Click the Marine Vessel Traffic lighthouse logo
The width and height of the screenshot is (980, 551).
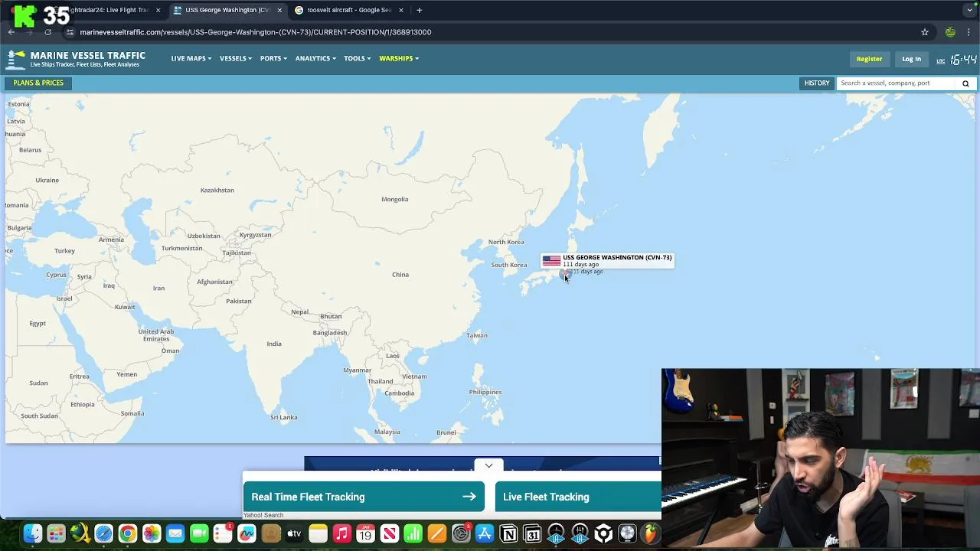point(15,59)
